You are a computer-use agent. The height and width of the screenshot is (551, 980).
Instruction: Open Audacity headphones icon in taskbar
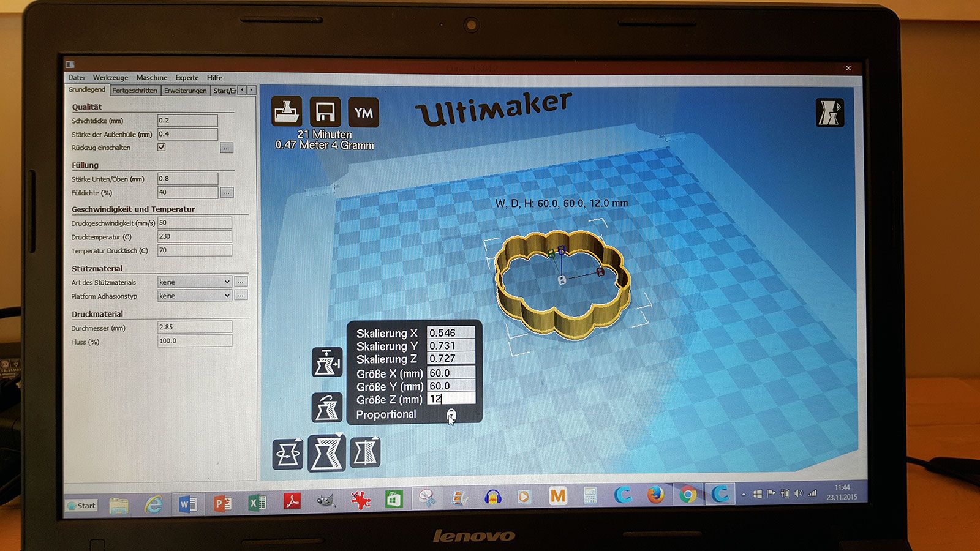pos(492,497)
